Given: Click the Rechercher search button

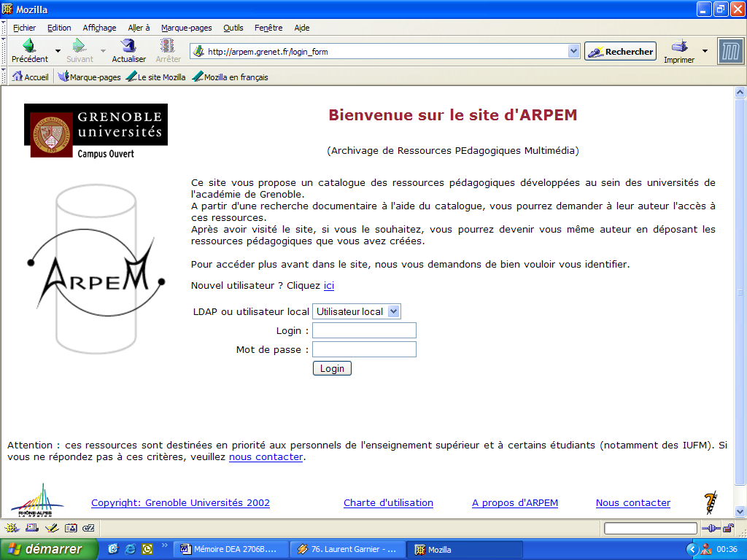Looking at the screenshot, I should pyautogui.click(x=620, y=52).
